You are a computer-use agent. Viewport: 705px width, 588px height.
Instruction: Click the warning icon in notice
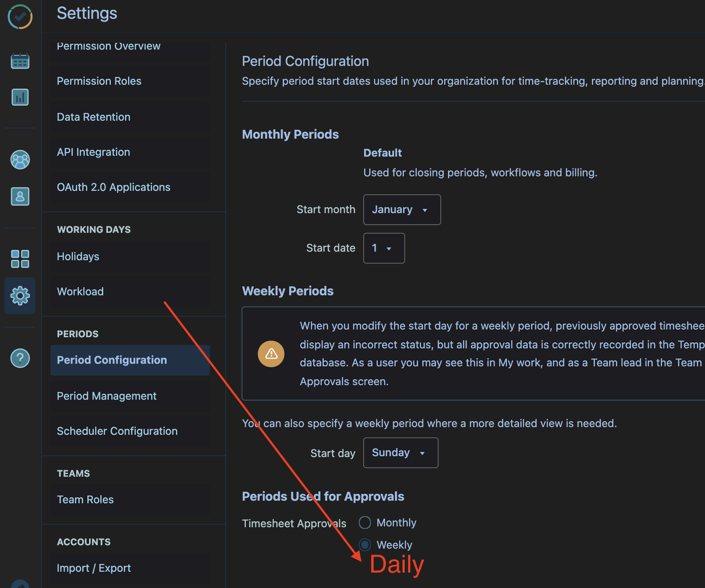(271, 354)
